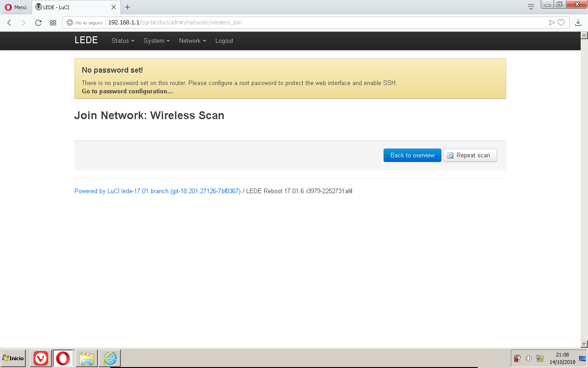Image resolution: width=588 pixels, height=368 pixels.
Task: Click the 'No es seguro' globe icon
Action: (x=70, y=23)
